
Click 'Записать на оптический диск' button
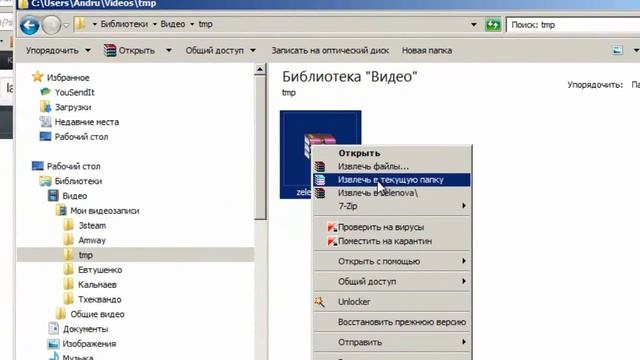pos(330,51)
